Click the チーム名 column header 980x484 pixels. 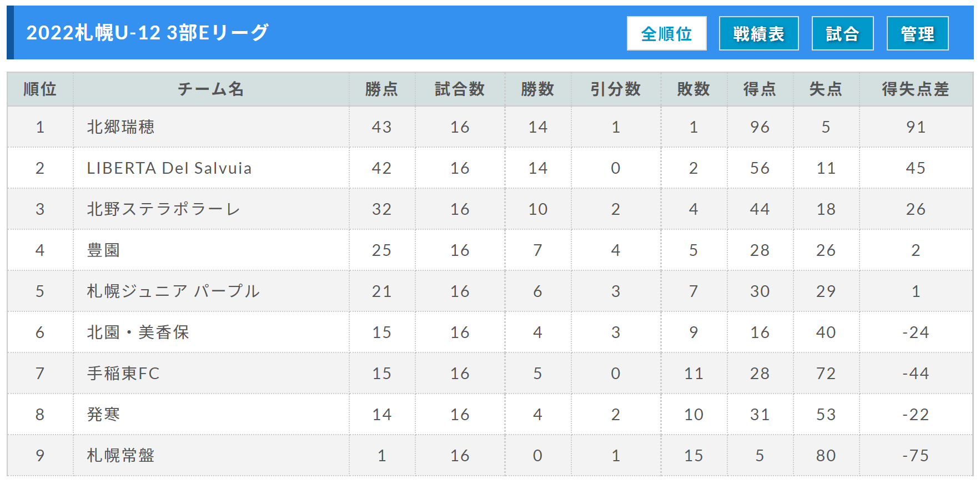pyautogui.click(x=211, y=89)
